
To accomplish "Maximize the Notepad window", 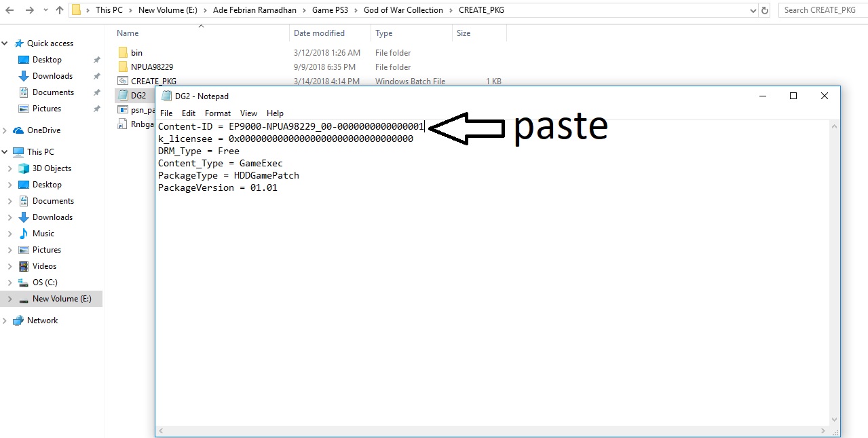I will point(793,96).
